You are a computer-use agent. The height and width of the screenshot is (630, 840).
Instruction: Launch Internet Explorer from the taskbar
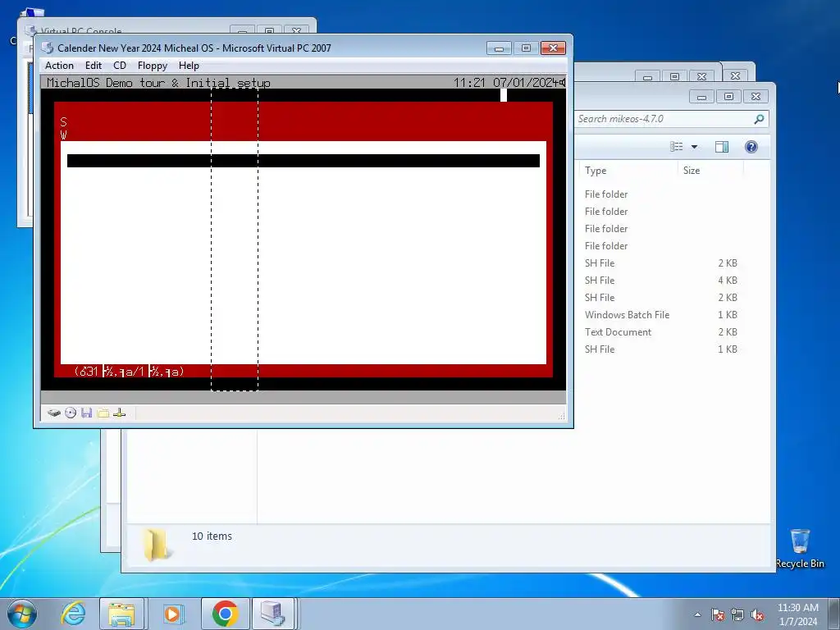[72, 614]
